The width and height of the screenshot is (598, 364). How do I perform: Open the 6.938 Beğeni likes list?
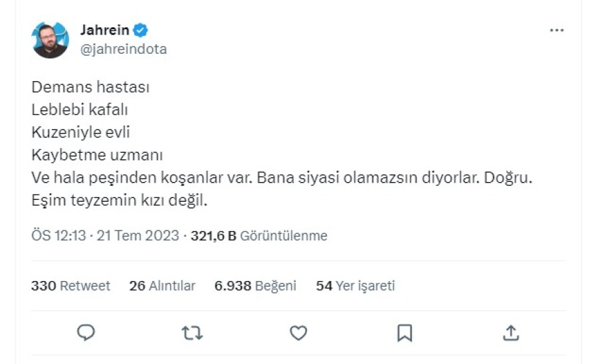tap(255, 286)
